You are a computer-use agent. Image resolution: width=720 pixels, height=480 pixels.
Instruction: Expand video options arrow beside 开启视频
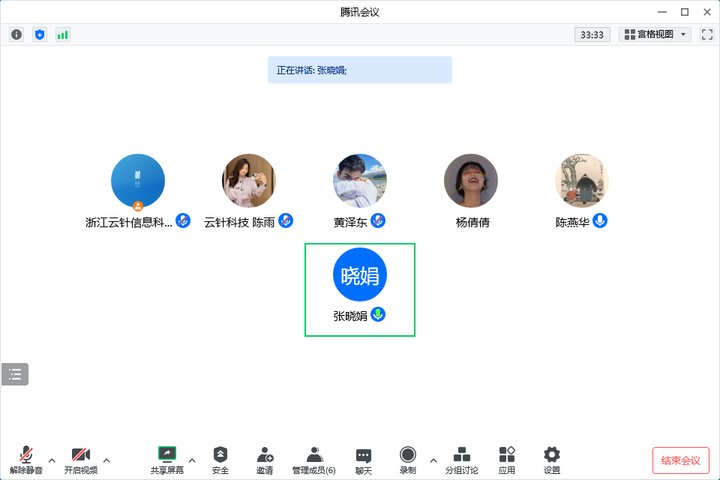[107, 460]
